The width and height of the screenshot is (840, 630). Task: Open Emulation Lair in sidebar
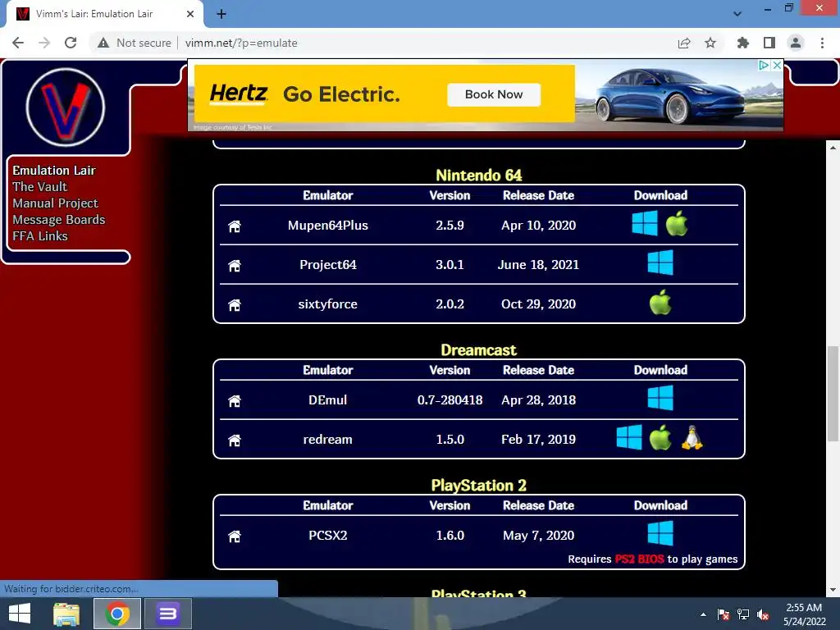[x=54, y=171]
